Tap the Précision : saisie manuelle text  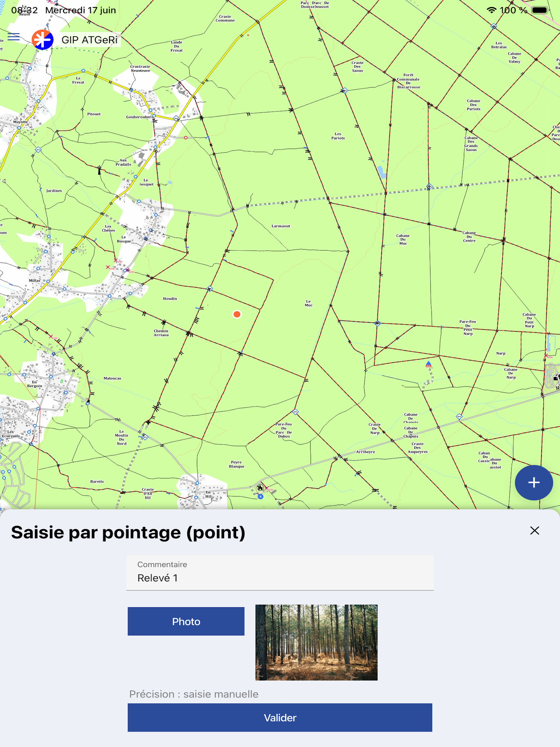point(194,694)
